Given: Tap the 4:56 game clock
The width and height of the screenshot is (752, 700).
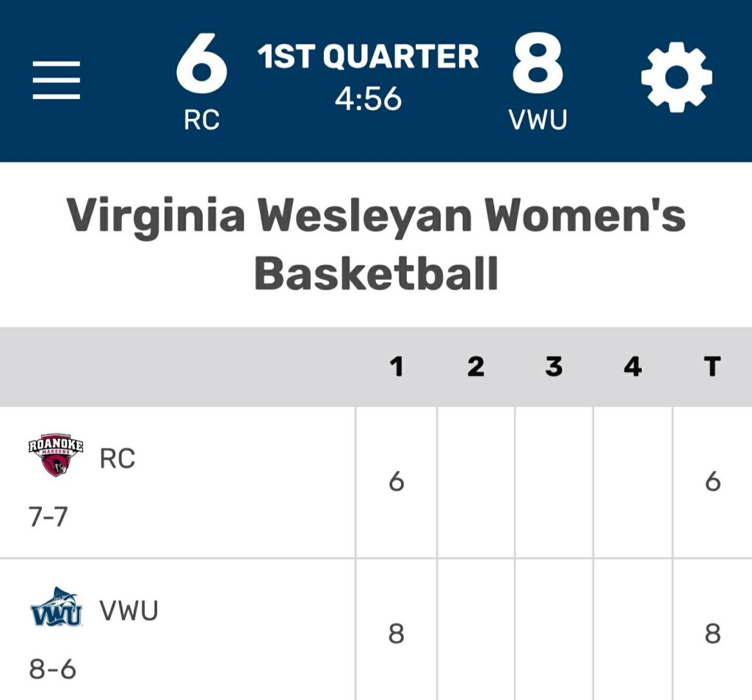Looking at the screenshot, I should coord(368,98).
